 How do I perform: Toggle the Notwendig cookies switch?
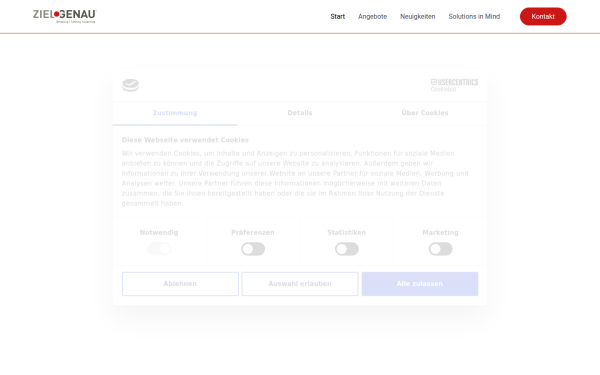pyautogui.click(x=159, y=249)
